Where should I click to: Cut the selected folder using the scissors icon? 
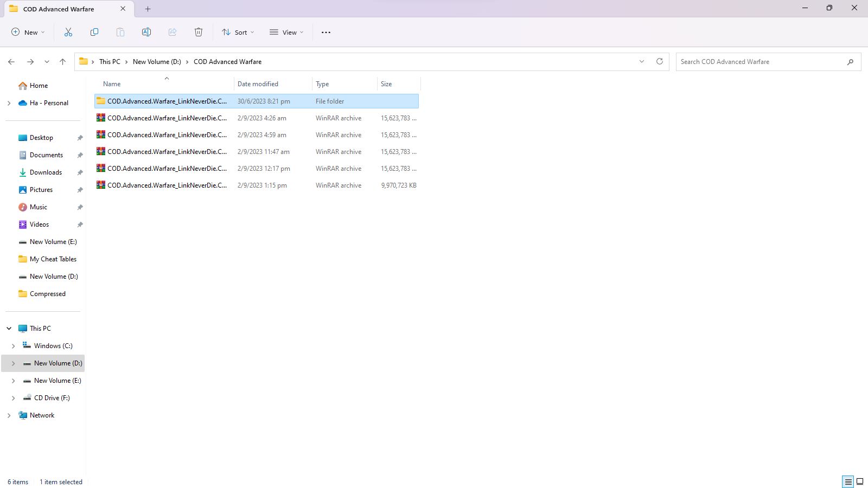point(68,32)
